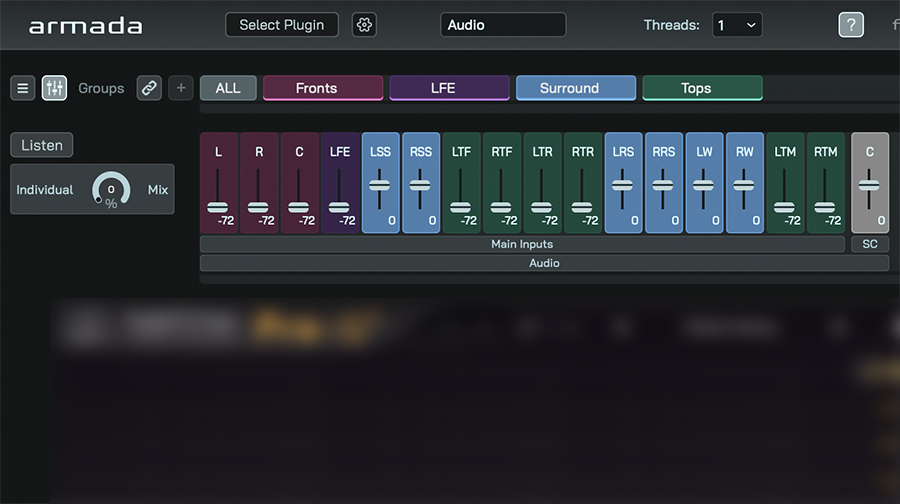Add a new group with plus icon
This screenshot has height=504, width=900.
click(x=181, y=88)
